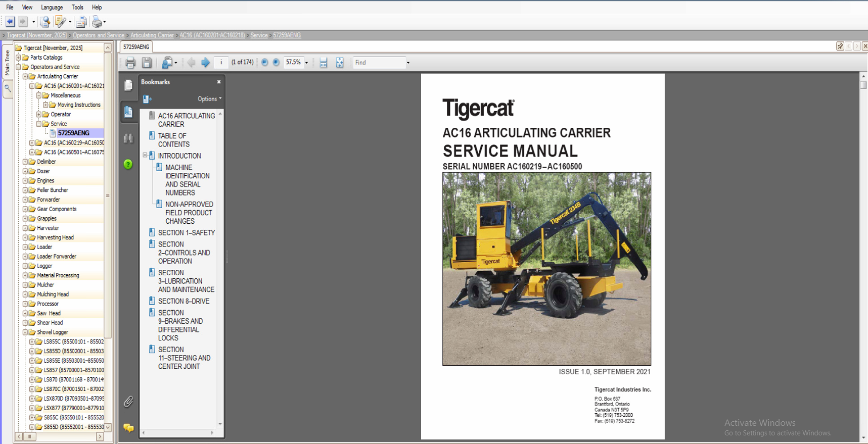The width and height of the screenshot is (868, 444).
Task: Go to the previous PDF page
Action: click(191, 63)
